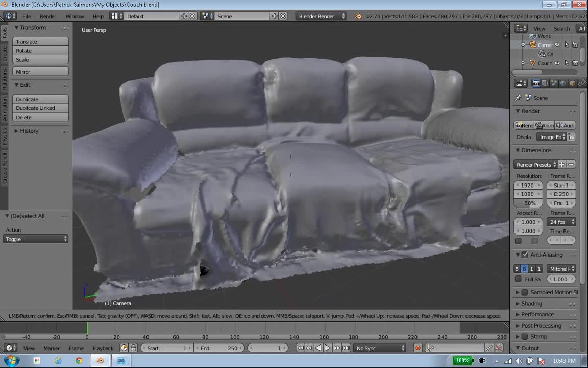Image resolution: width=588 pixels, height=368 pixels.
Task: Open Blender from the Windows taskbar
Action: 100,360
